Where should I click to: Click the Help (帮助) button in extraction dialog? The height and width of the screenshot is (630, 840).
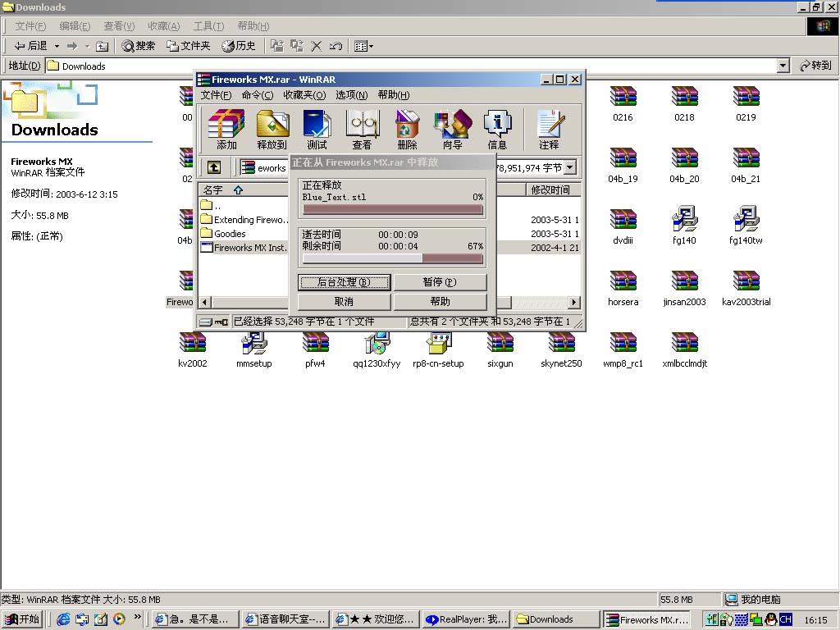pyautogui.click(x=440, y=302)
